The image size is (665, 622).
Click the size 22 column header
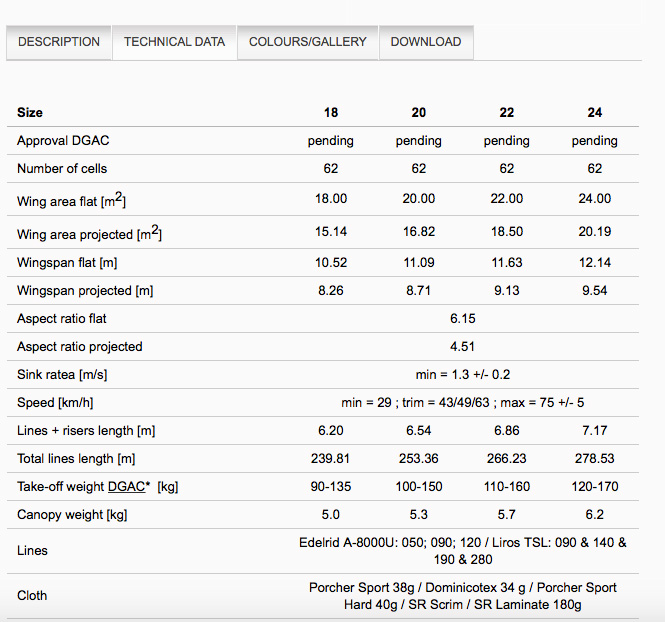(x=507, y=112)
